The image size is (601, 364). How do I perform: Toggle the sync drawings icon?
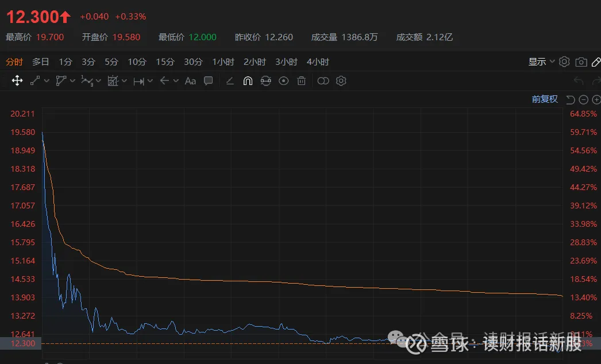coord(265,81)
